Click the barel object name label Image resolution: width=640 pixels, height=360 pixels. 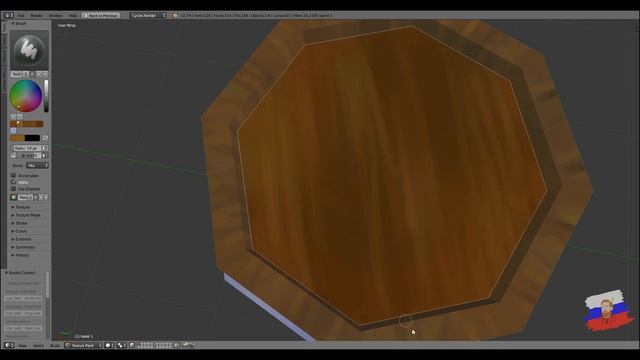click(x=84, y=336)
